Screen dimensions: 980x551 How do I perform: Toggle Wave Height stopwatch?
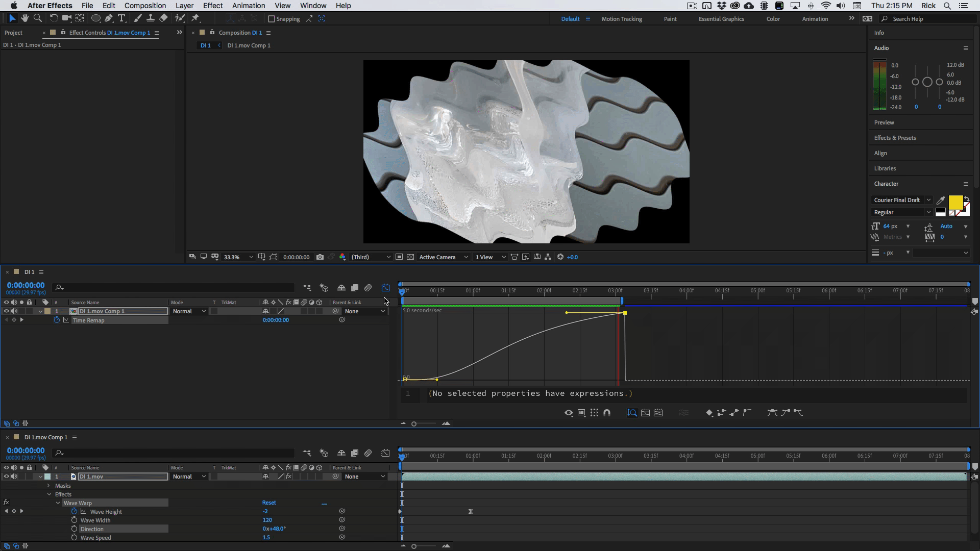pos(75,512)
